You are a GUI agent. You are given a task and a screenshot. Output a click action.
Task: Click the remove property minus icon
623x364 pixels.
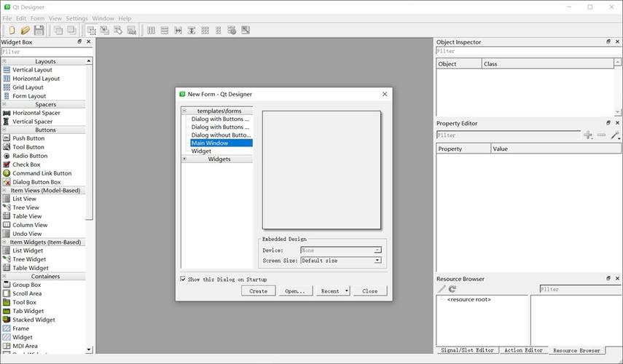tap(602, 135)
